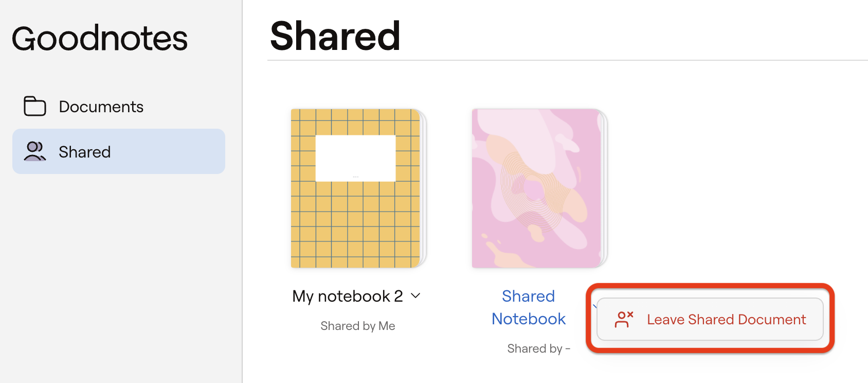
Task: Click the Shared page heading
Action: click(x=335, y=36)
